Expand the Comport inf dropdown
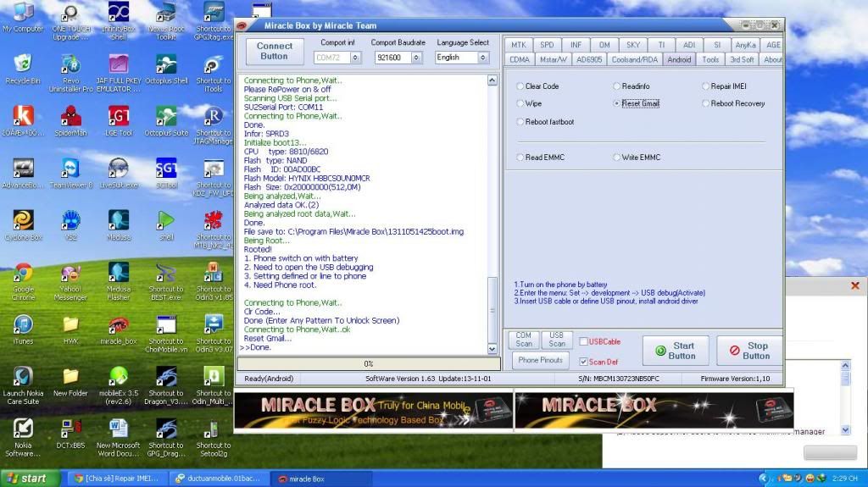The image size is (868, 487). tap(355, 58)
